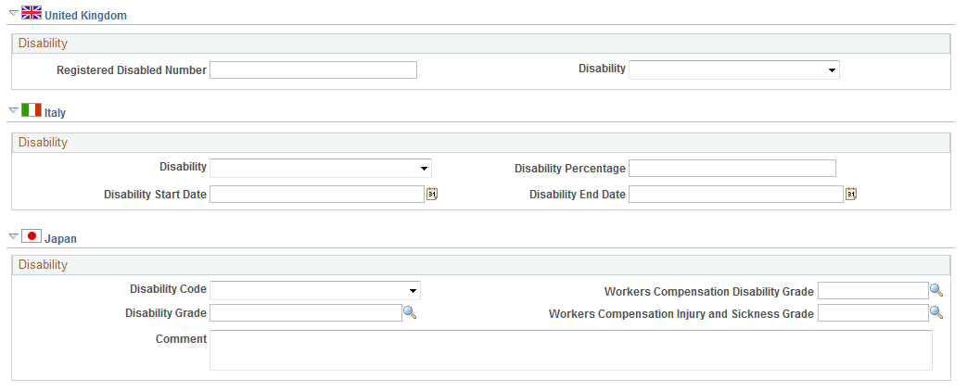Click the Disability Percentage label

click(x=570, y=168)
